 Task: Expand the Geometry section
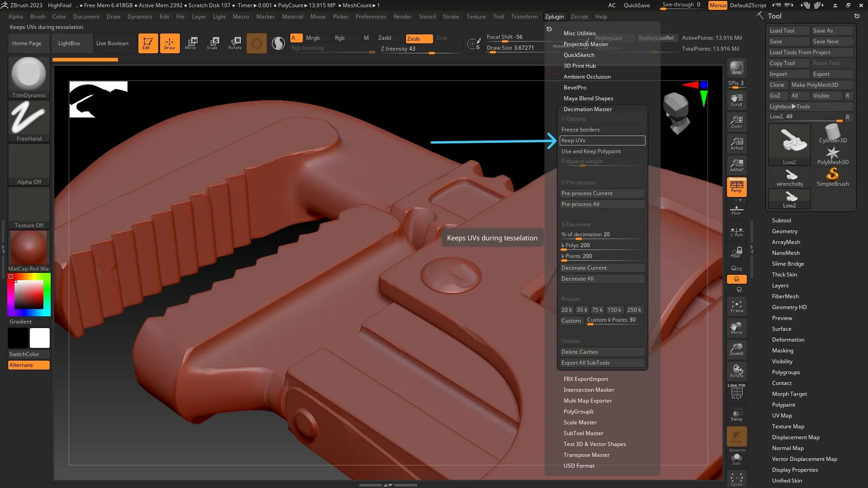tap(784, 231)
